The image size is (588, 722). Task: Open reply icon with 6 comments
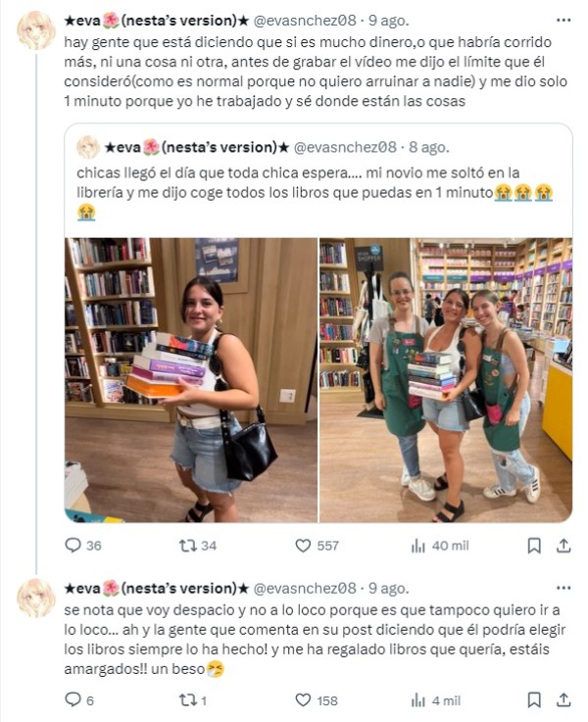73,700
